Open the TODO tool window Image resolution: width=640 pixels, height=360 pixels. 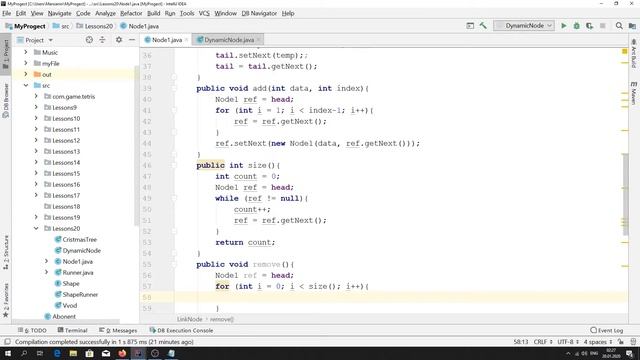(x=32, y=330)
